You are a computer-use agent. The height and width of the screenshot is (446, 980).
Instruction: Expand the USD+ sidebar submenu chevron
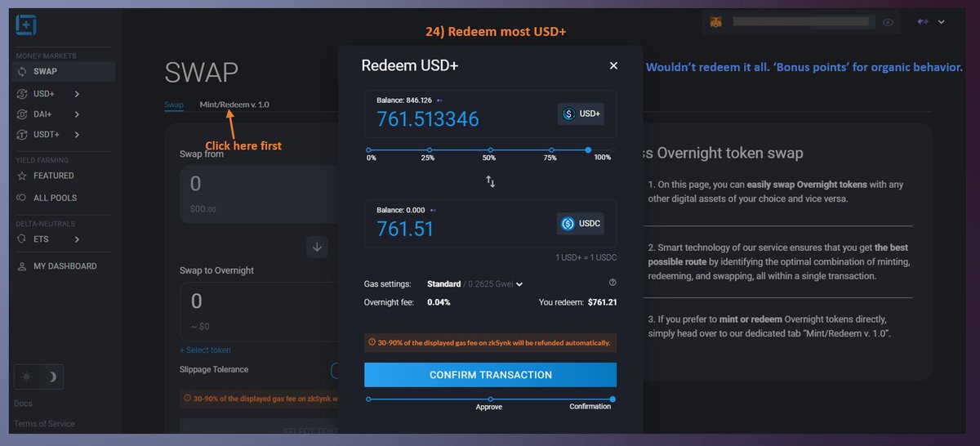click(x=78, y=94)
